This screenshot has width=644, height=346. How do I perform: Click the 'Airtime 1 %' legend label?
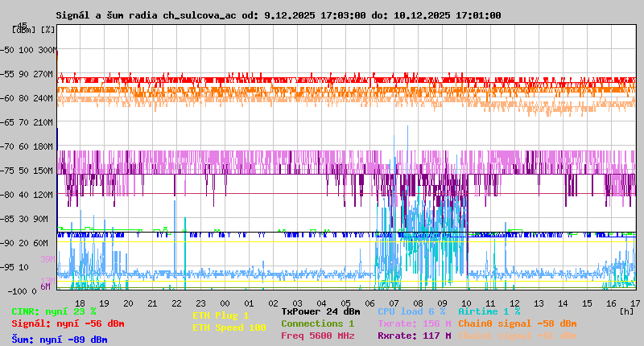(x=489, y=311)
